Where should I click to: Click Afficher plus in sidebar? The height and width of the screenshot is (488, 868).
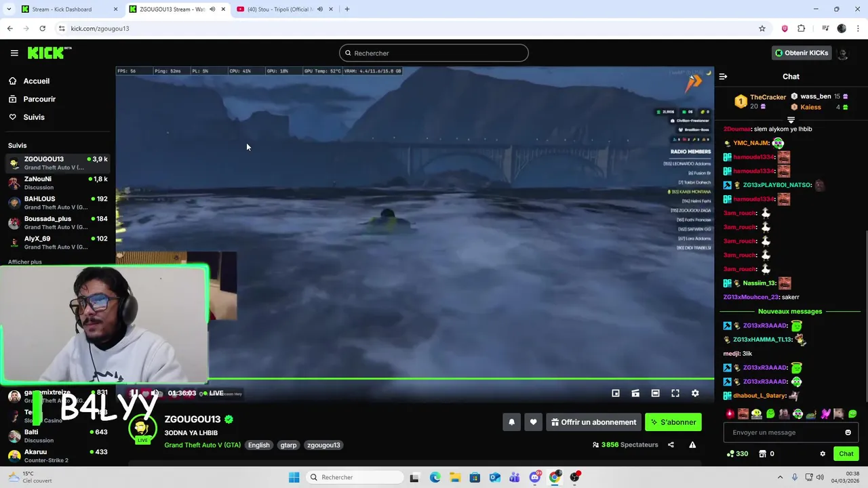coord(25,262)
